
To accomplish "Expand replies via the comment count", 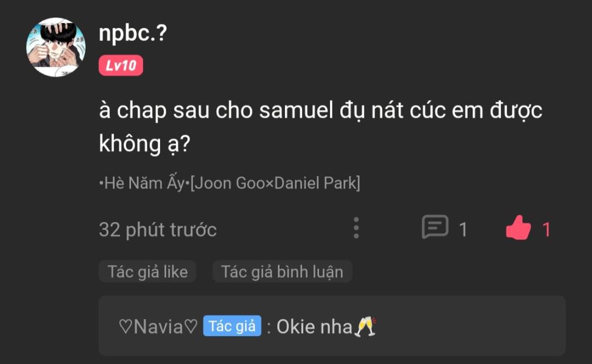I will point(462,229).
